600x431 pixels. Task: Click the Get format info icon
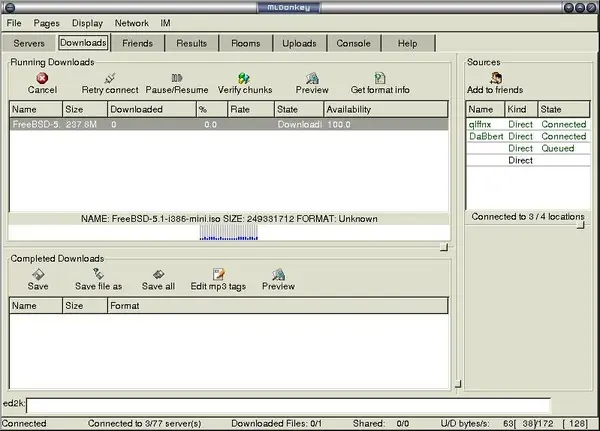[x=380, y=78]
